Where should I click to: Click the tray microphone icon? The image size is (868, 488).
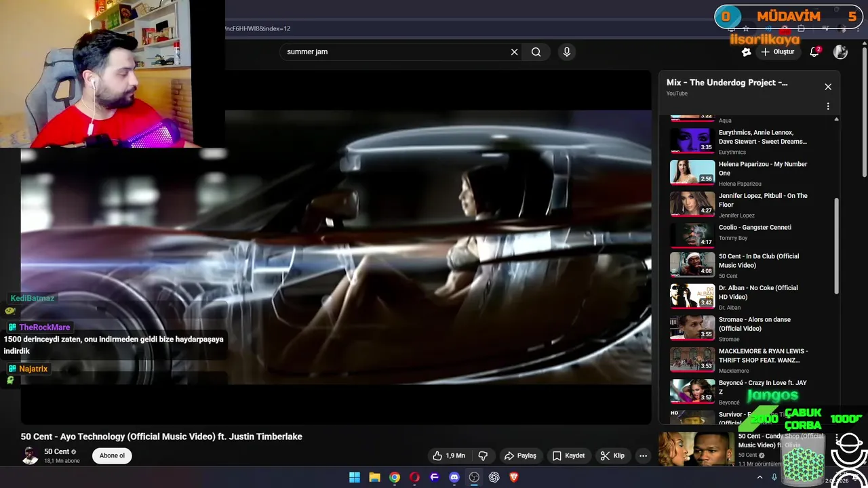tap(774, 477)
